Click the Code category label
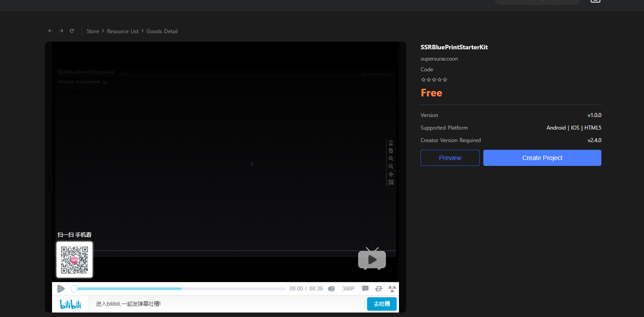This screenshot has width=644, height=317. tap(427, 69)
